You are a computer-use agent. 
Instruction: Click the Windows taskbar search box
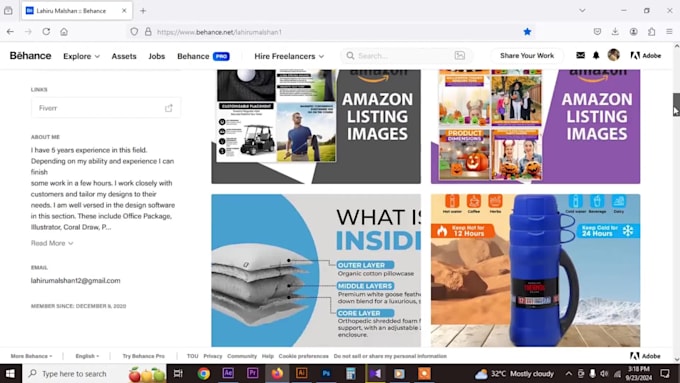[94, 373]
